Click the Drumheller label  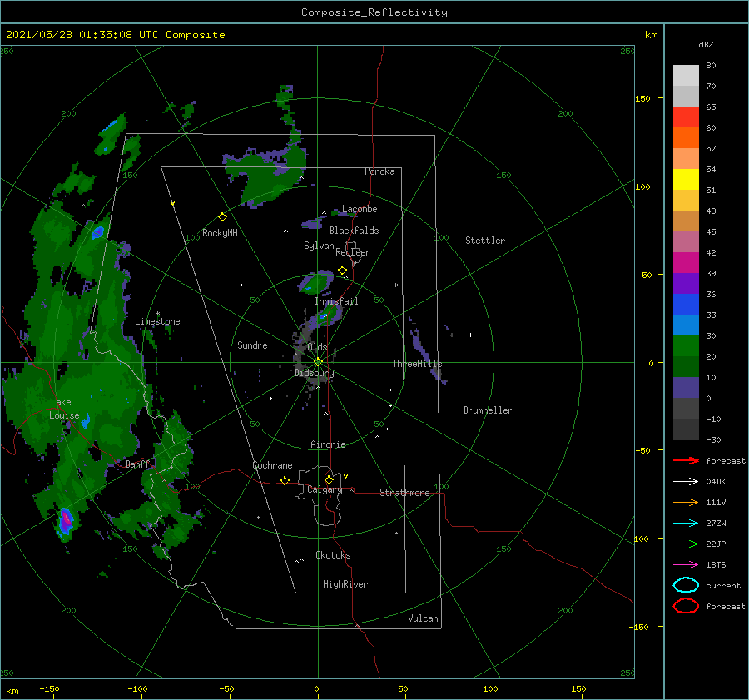[488, 410]
